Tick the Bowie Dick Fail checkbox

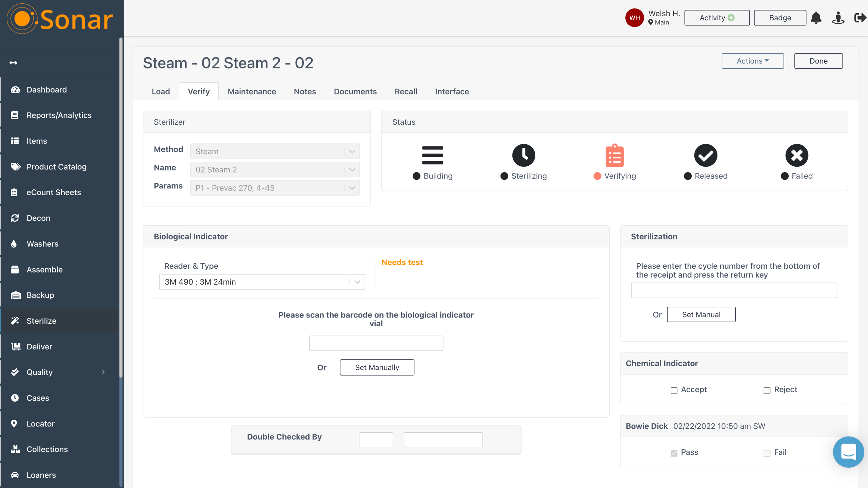[767, 453]
